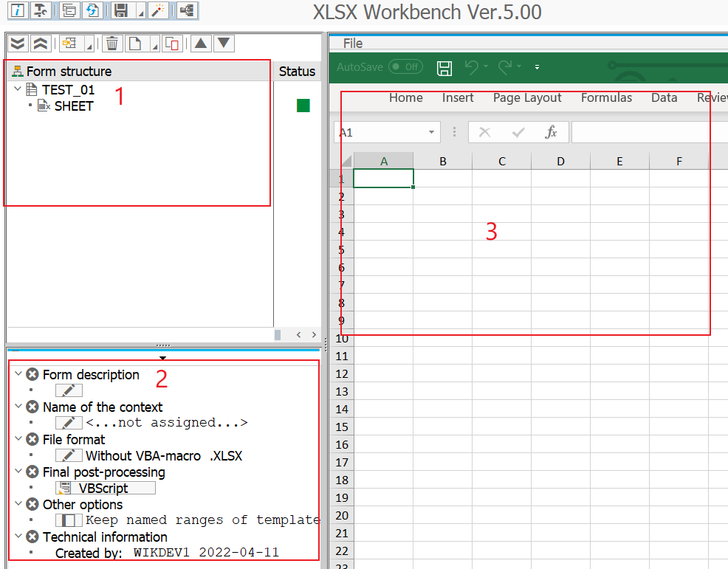Select cell A1 in the spreadsheet

pyautogui.click(x=383, y=179)
